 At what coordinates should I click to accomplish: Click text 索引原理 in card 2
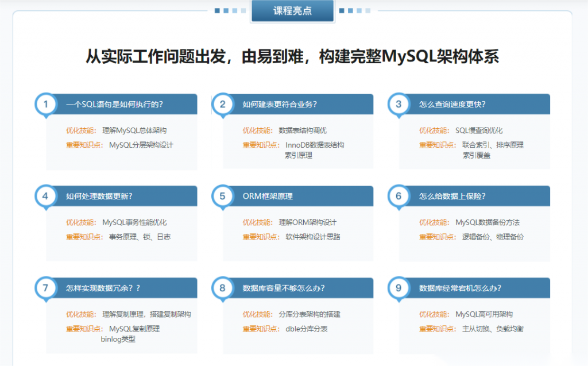coord(299,155)
